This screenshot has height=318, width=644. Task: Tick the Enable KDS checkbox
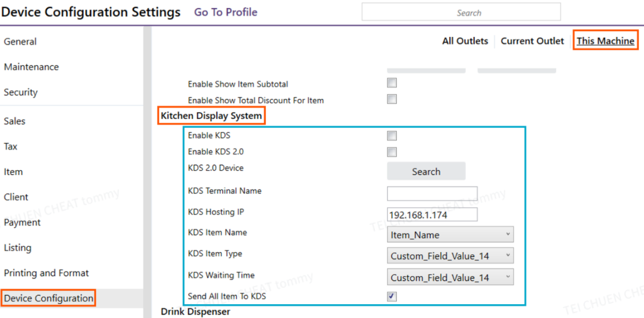392,136
